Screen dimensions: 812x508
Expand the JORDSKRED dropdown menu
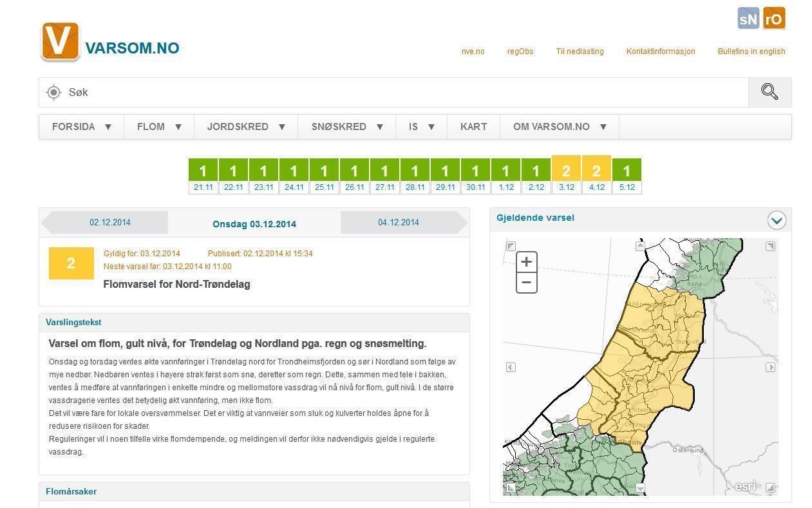[246, 127]
